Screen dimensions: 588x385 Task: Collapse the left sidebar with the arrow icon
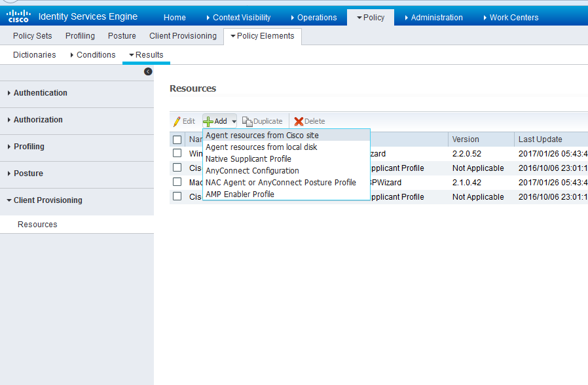(148, 71)
